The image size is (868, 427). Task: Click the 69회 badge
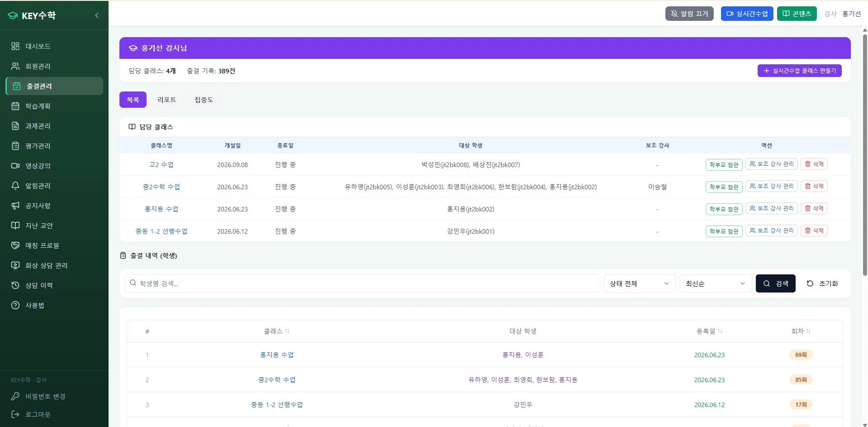point(801,355)
